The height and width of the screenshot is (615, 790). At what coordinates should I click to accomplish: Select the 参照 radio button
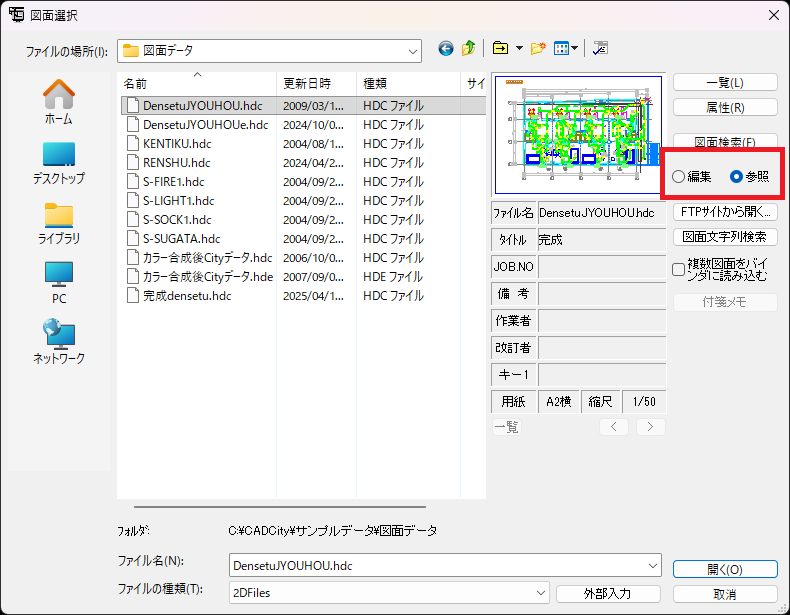[736, 176]
